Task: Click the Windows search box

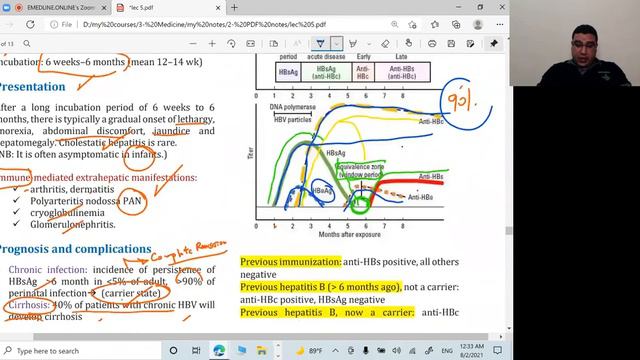Action: click(81, 351)
